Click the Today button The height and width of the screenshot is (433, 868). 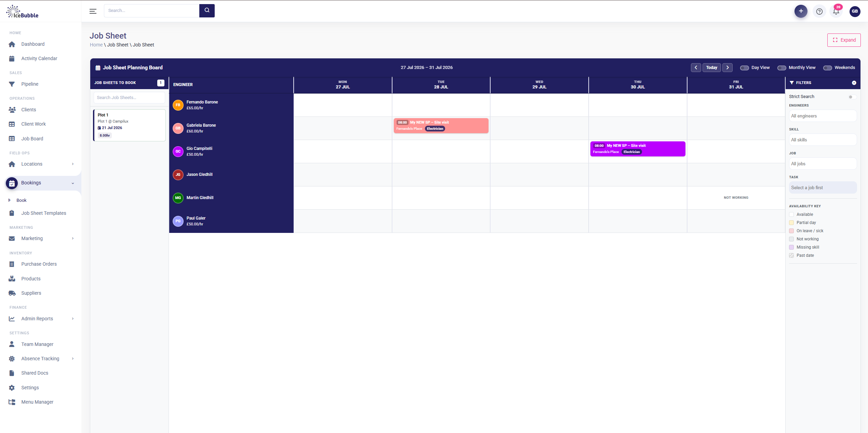pyautogui.click(x=711, y=68)
